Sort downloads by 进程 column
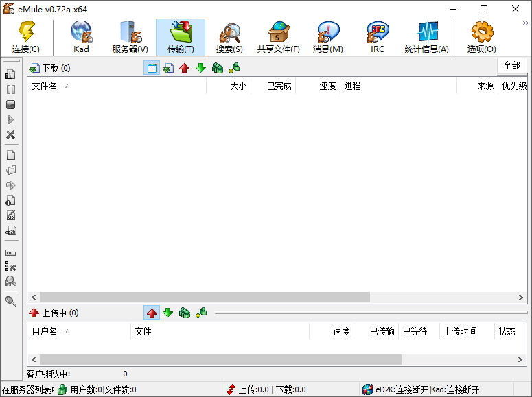 point(399,86)
